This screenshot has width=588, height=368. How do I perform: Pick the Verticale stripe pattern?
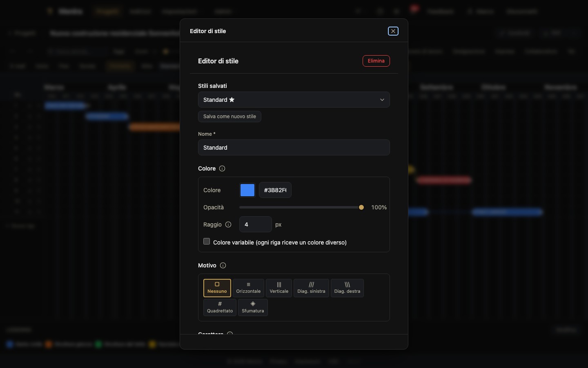tap(279, 288)
